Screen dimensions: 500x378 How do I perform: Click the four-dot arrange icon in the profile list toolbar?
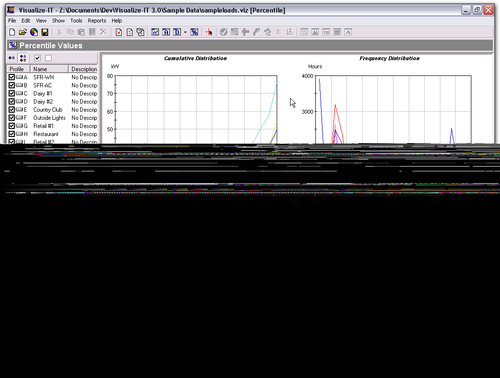click(x=23, y=58)
